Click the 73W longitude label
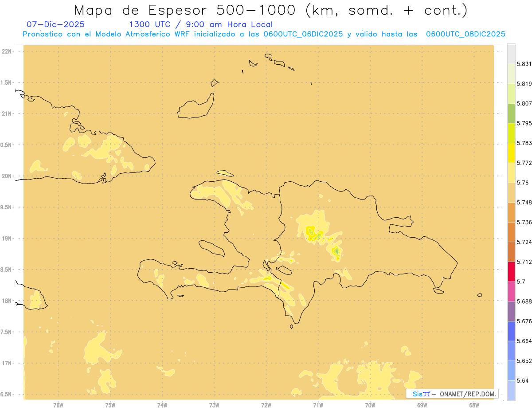 pyautogui.click(x=214, y=405)
